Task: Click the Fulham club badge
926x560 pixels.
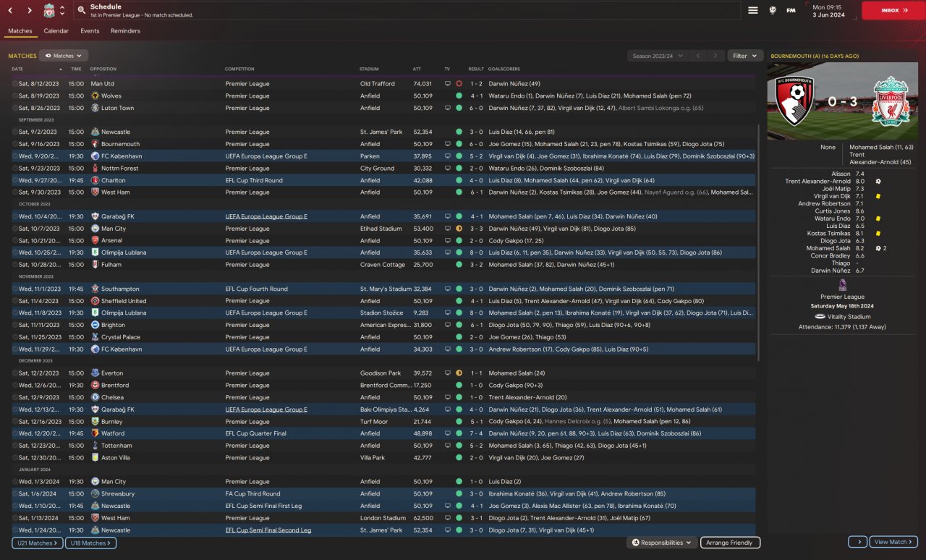Action: point(95,265)
